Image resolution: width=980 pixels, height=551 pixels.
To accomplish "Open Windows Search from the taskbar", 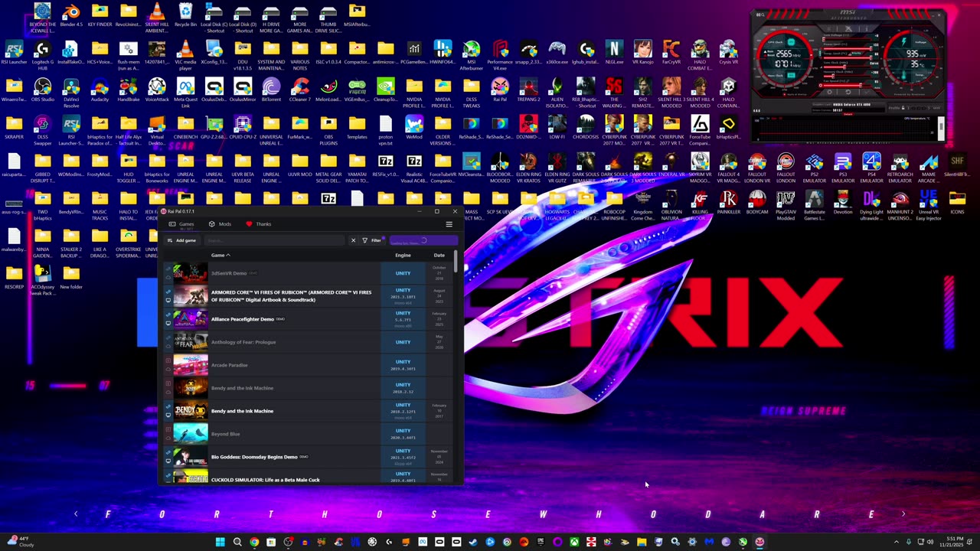I will [x=237, y=542].
